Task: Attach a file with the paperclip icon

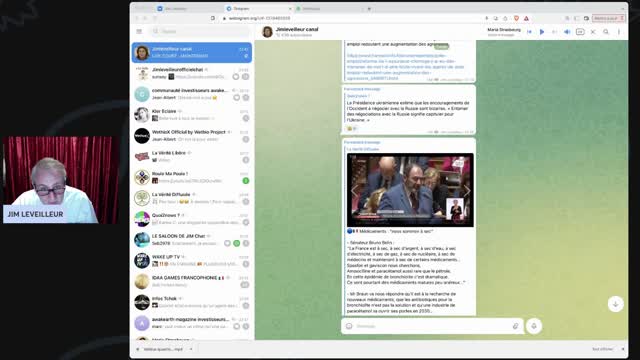Action: 516,326
